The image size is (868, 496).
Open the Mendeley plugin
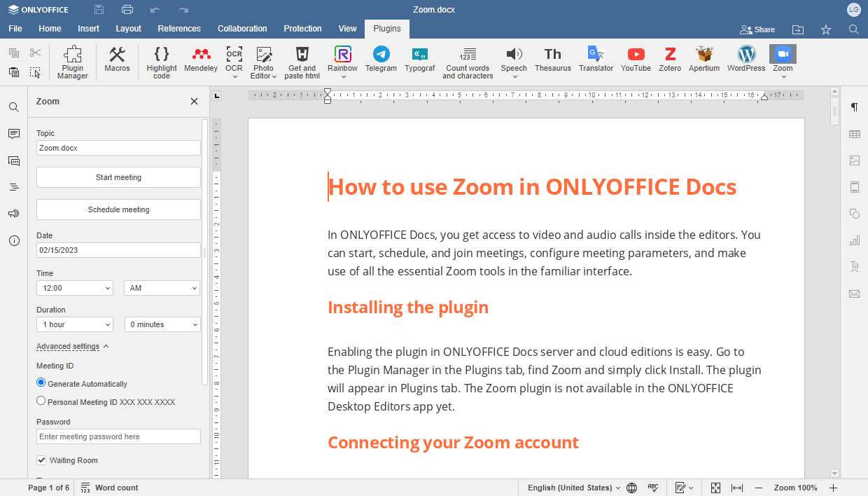[x=201, y=59]
